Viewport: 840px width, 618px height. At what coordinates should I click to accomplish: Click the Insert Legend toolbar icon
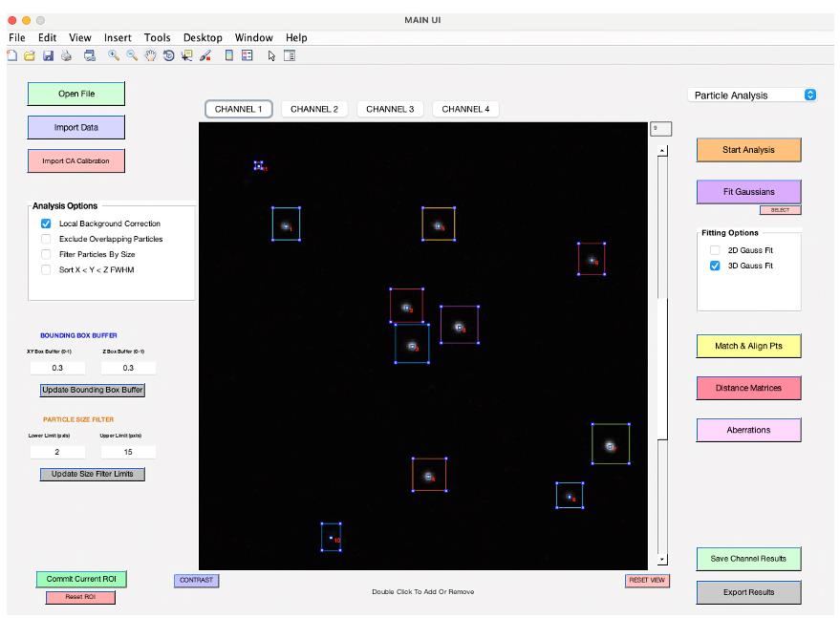point(247,55)
